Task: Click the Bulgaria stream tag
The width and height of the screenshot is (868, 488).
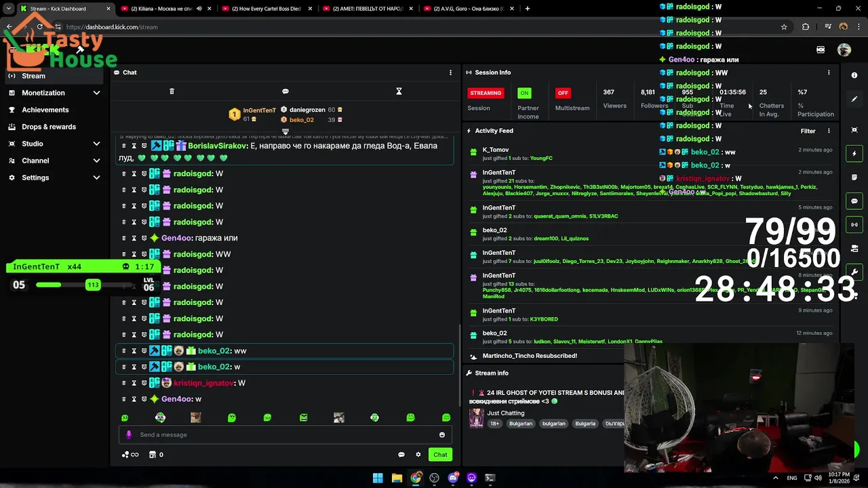Action: click(x=585, y=424)
